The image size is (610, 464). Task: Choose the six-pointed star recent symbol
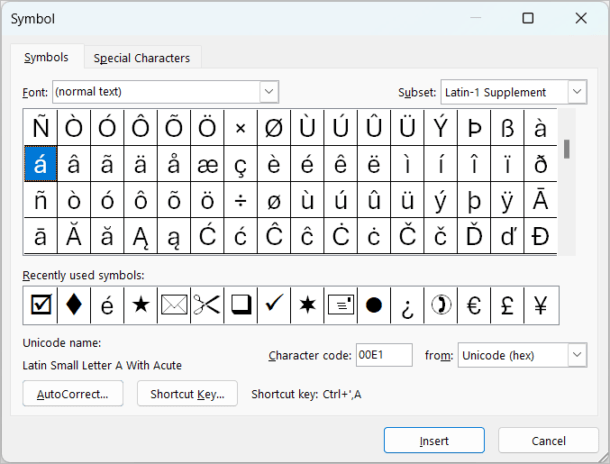click(307, 305)
